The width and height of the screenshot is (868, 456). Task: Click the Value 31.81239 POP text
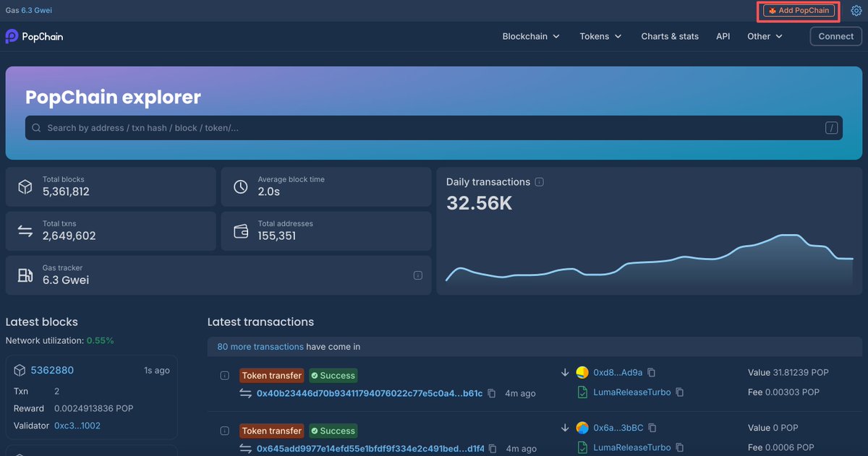[x=788, y=373]
